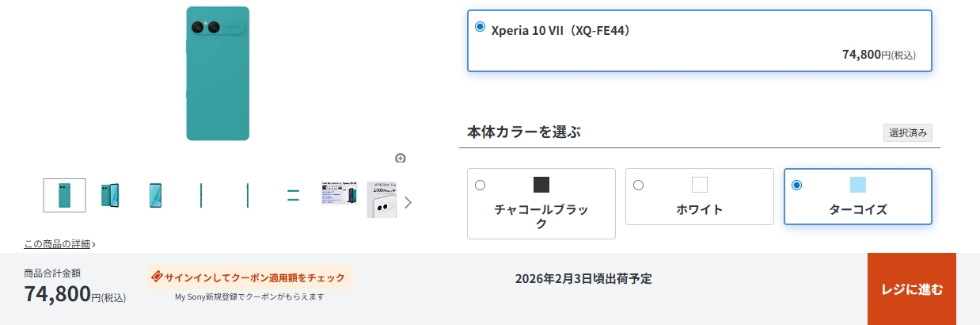Open the この商品の詳細 link
980x325 pixels.
pyautogui.click(x=59, y=244)
